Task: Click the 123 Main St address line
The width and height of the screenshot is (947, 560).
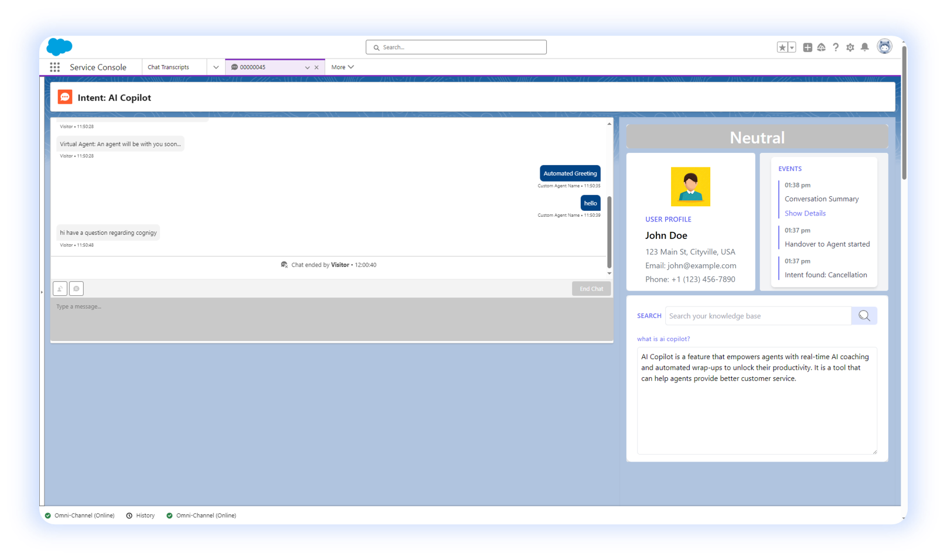Action: 690,252
